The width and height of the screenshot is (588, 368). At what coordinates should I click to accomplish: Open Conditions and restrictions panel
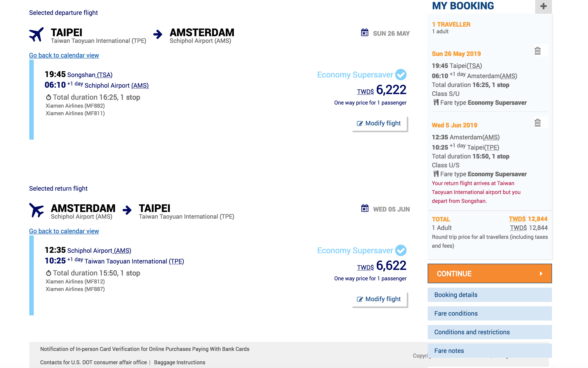pos(489,332)
